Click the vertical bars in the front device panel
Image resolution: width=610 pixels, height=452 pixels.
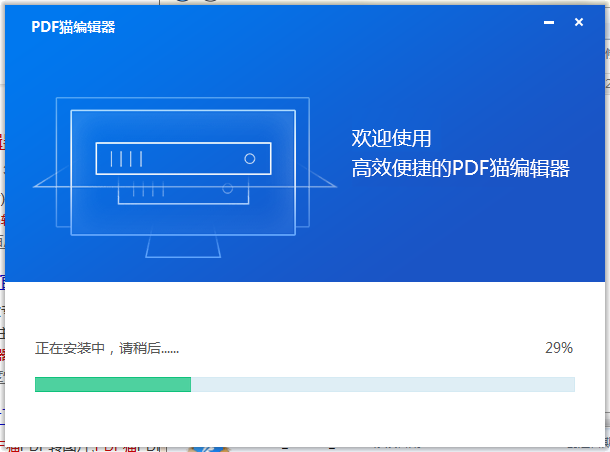[x=126, y=158]
